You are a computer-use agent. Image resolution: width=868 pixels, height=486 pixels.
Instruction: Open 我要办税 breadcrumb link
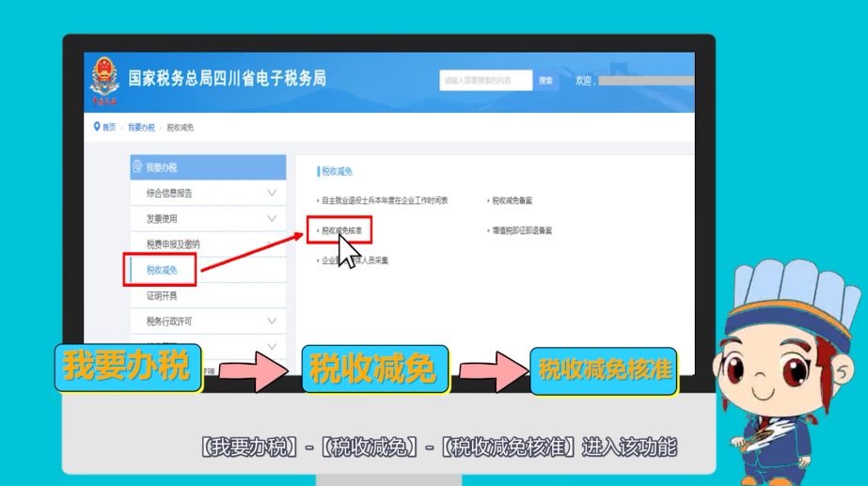[141, 127]
